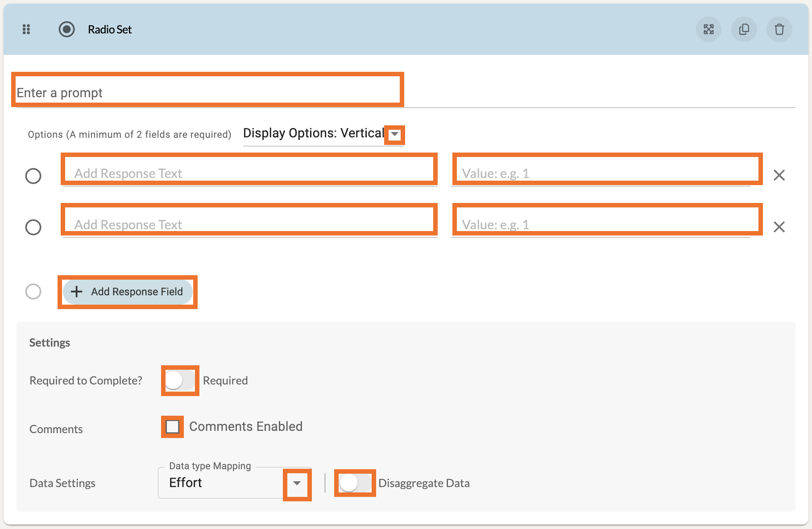The height and width of the screenshot is (529, 812).
Task: Turn on the Disaggregate Data toggle
Action: point(355,483)
